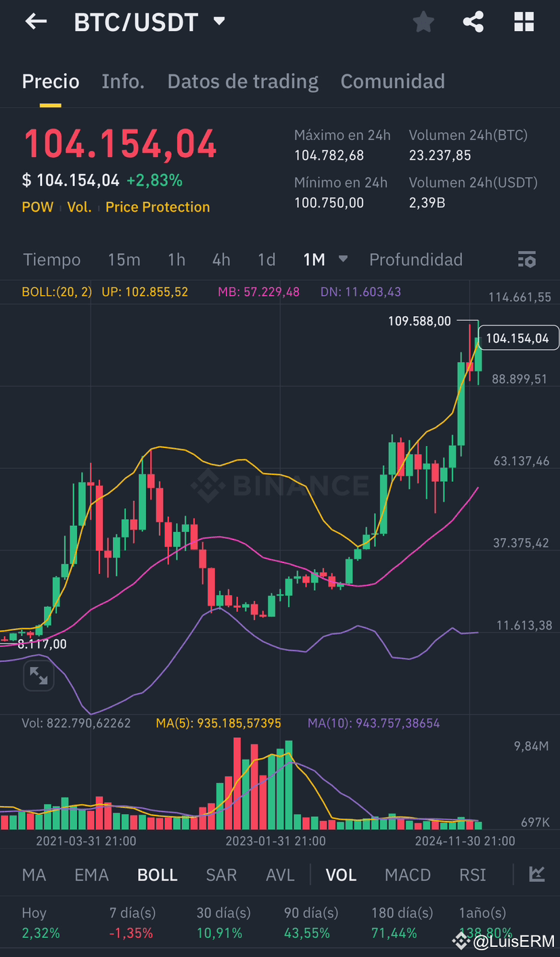
Task: Tap the tallest red volume bar
Action: tap(237, 784)
